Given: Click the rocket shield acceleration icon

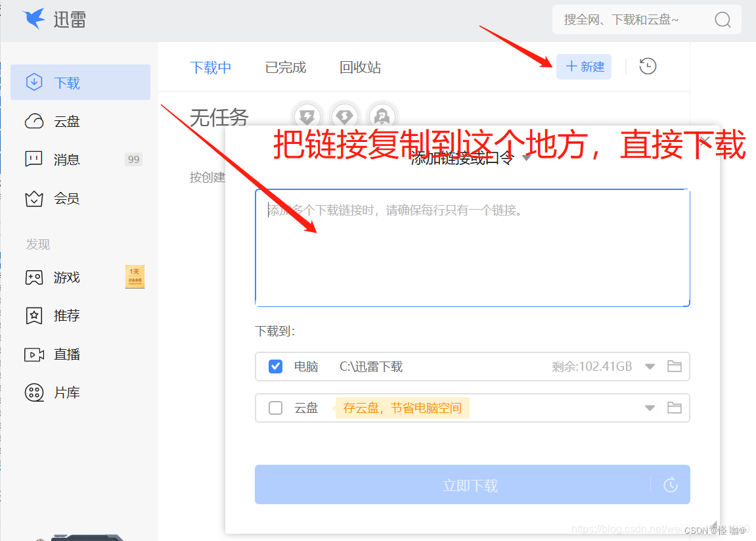Looking at the screenshot, I should 382,115.
